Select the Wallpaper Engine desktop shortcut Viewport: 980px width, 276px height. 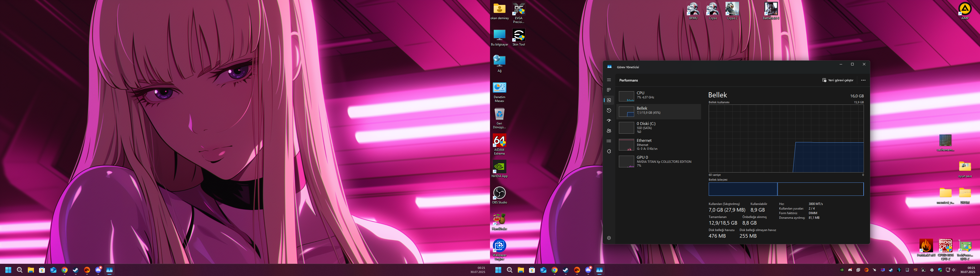[499, 250]
